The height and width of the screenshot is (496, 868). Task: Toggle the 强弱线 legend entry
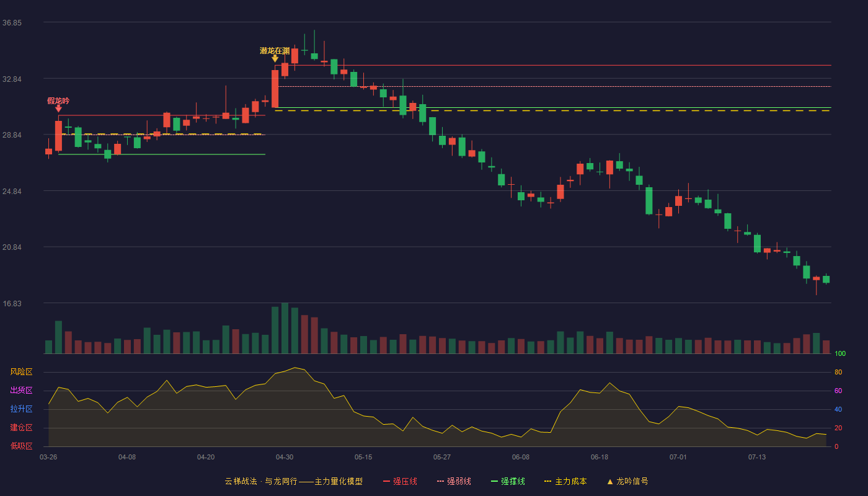pos(454,481)
